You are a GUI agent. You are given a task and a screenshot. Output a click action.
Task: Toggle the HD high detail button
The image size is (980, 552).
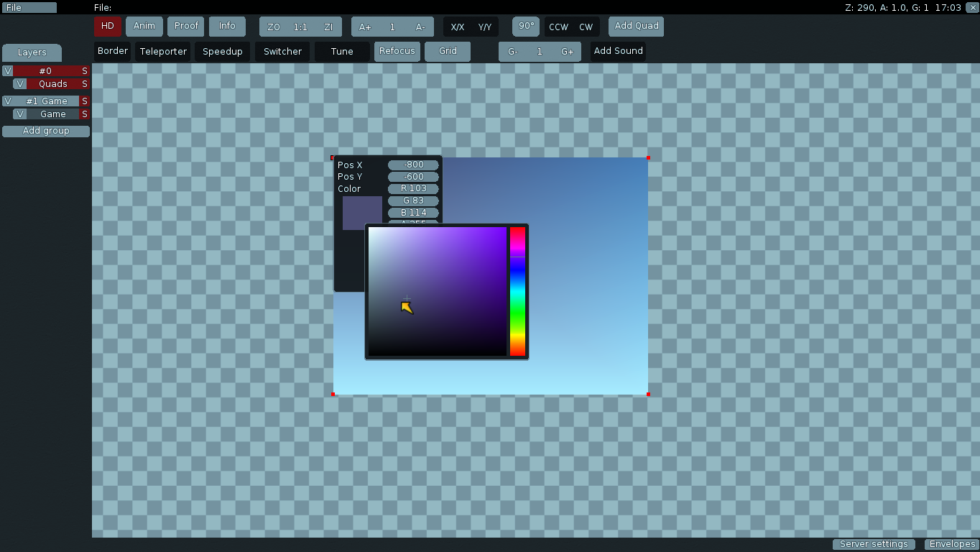(x=108, y=27)
